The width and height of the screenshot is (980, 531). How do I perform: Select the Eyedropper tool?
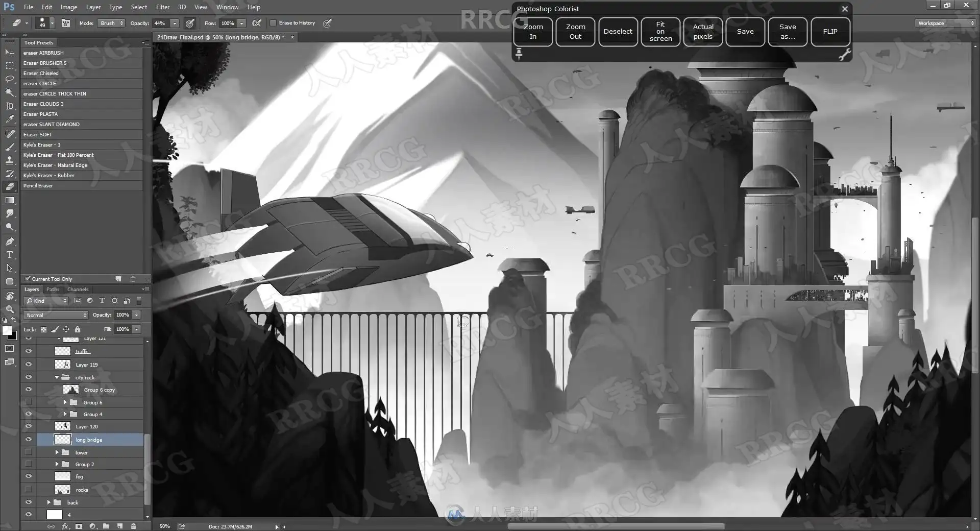[10, 119]
